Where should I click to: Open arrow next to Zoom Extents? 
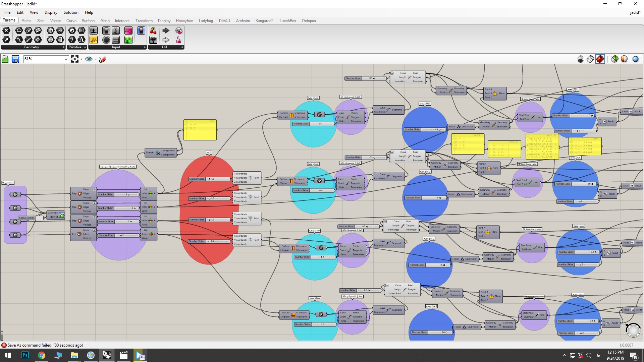click(x=82, y=59)
